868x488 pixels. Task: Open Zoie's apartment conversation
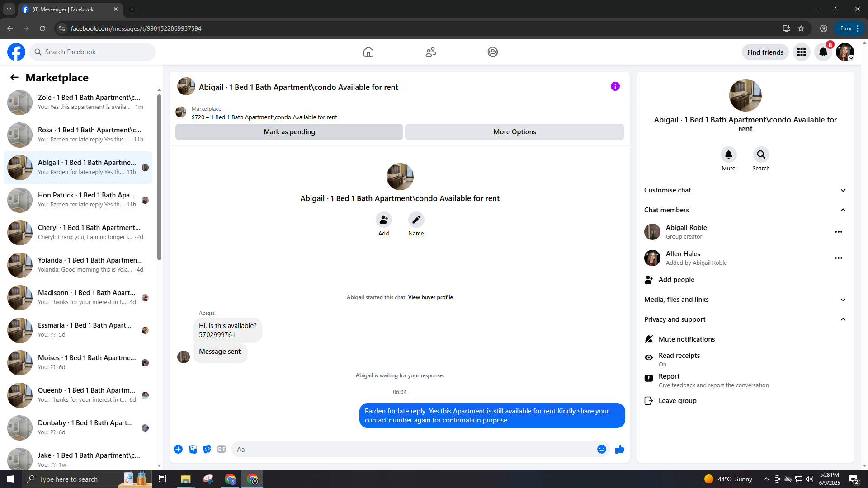(78, 103)
